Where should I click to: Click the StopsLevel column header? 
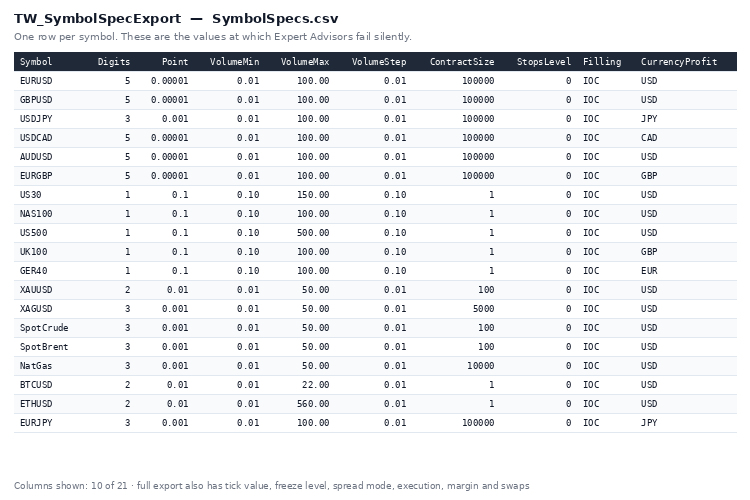pos(544,62)
